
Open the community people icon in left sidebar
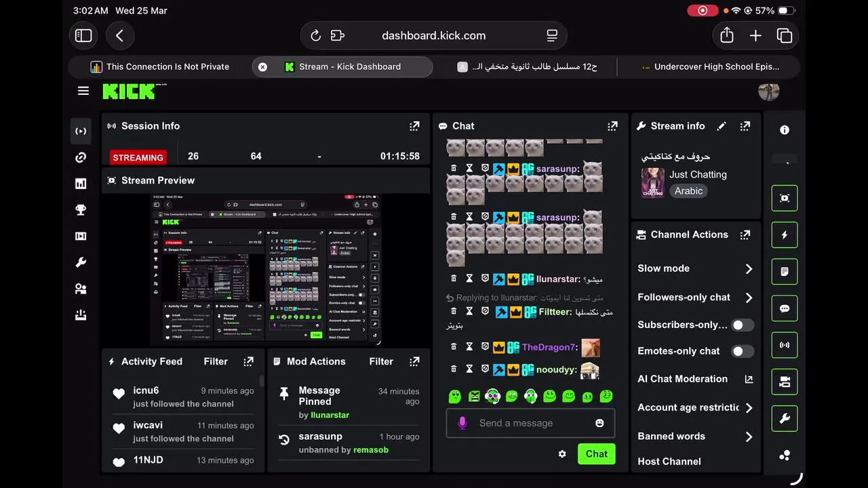click(x=81, y=289)
